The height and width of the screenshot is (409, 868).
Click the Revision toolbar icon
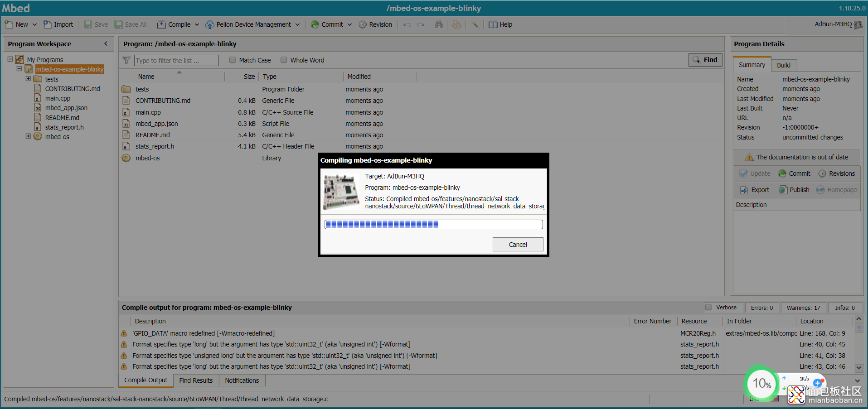(x=363, y=24)
